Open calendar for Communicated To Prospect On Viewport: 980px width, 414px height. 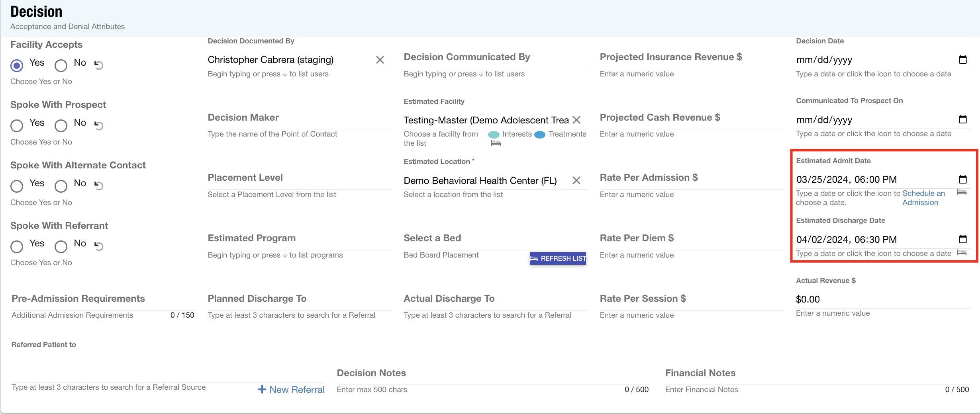pos(962,119)
